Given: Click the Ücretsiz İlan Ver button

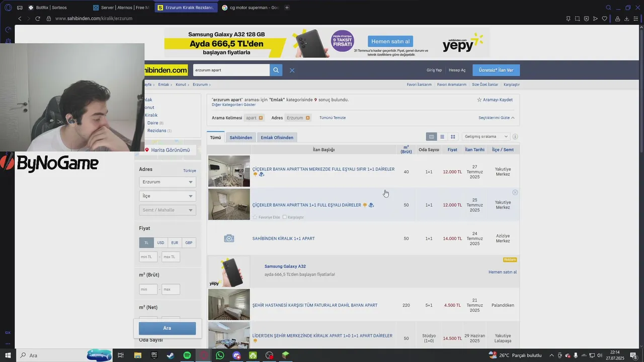Looking at the screenshot, I should [496, 70].
